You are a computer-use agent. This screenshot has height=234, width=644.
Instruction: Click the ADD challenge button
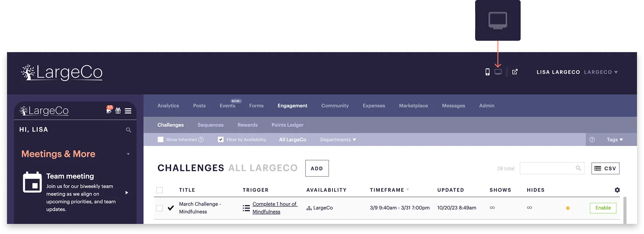(x=317, y=168)
